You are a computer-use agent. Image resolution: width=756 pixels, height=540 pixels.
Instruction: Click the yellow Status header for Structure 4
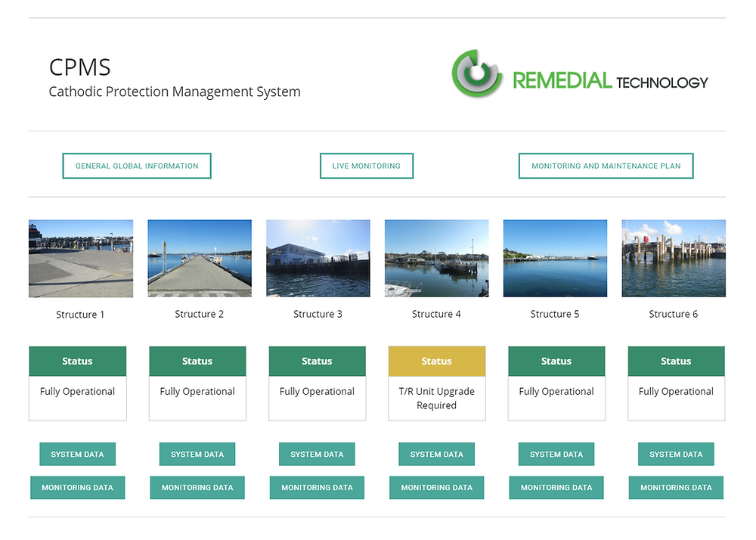pyautogui.click(x=436, y=361)
